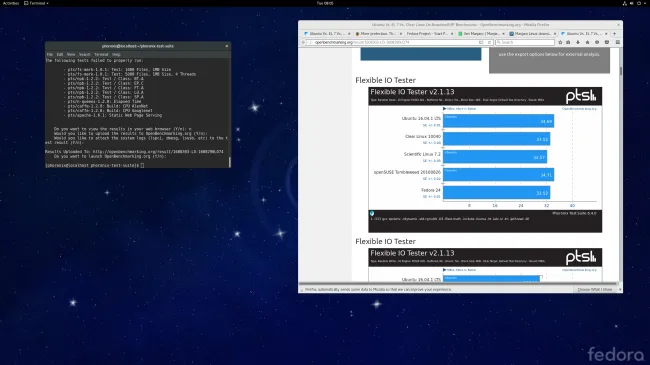
Task: Click the Terminal command prompt line
Action: tap(95, 165)
